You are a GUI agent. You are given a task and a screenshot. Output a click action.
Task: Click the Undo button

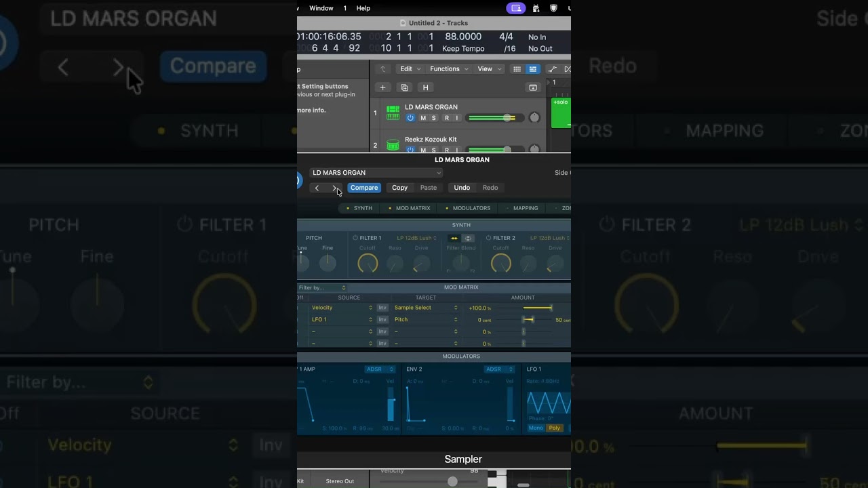(462, 188)
